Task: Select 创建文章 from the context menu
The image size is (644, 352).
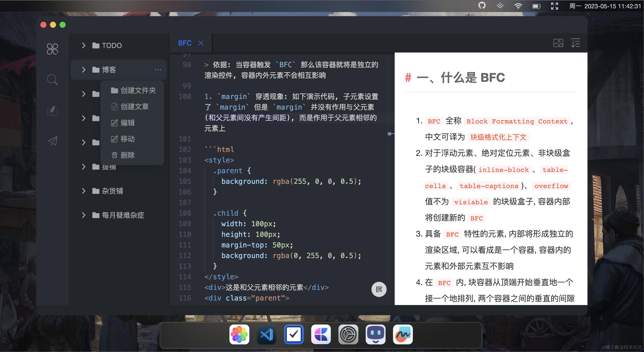Action: pos(135,107)
